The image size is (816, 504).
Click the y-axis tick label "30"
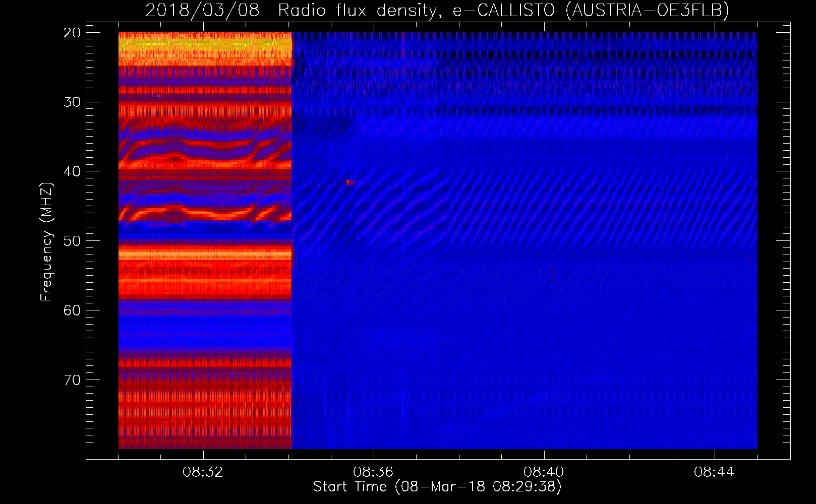coord(73,102)
